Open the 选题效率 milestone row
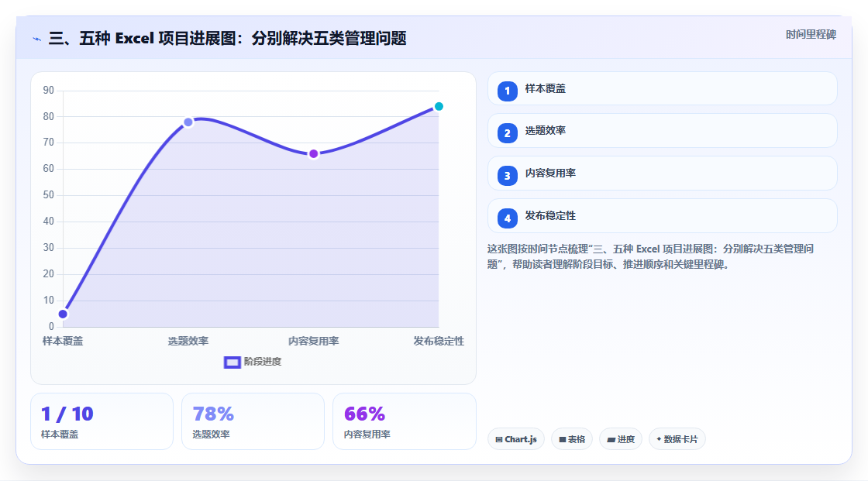Screen dimensions: 868x481 click(x=662, y=131)
